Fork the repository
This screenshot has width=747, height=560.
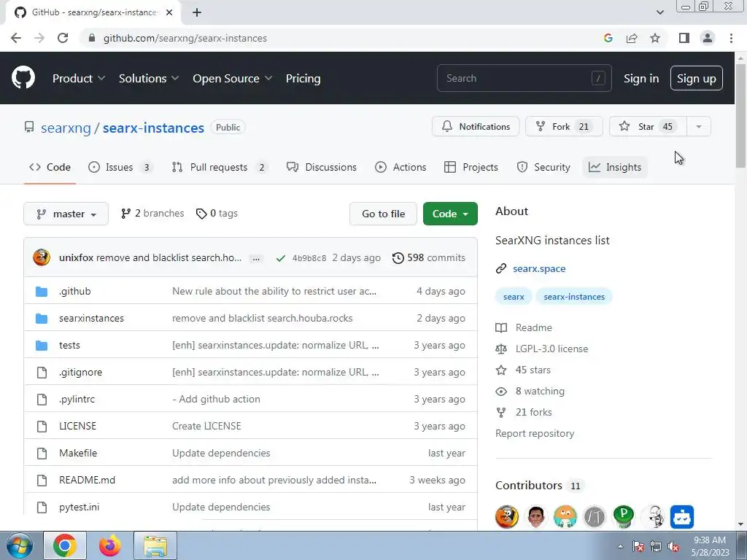564,127
